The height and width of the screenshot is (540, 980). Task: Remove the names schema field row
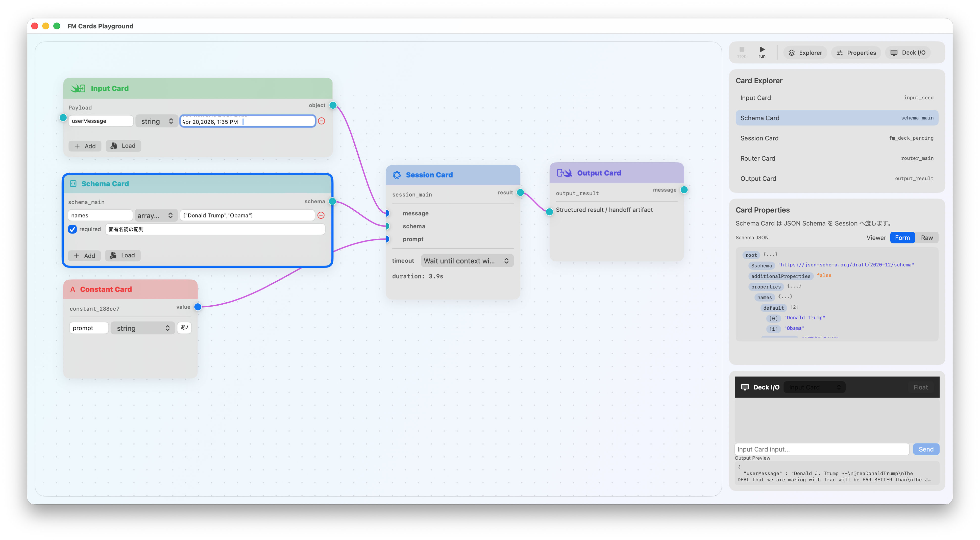(321, 215)
